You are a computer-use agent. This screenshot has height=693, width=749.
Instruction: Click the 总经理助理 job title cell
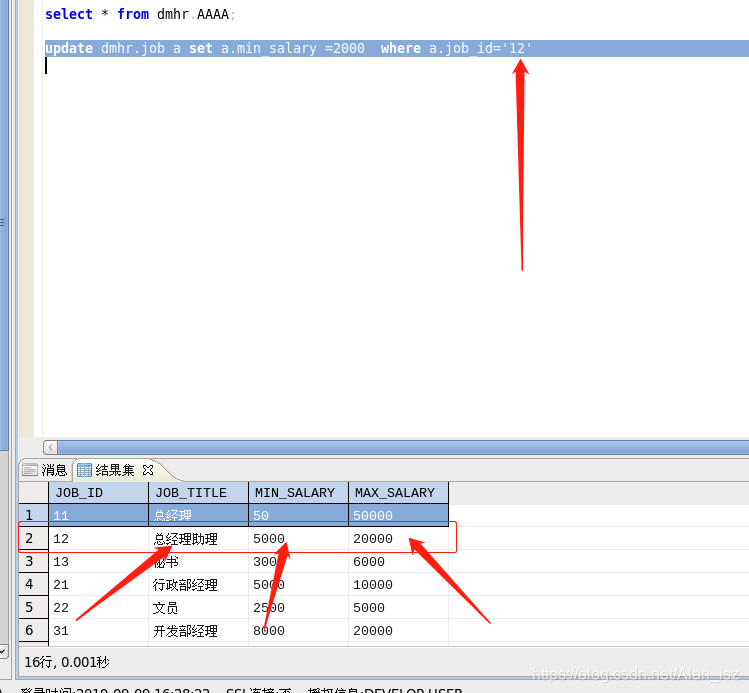tap(198, 539)
